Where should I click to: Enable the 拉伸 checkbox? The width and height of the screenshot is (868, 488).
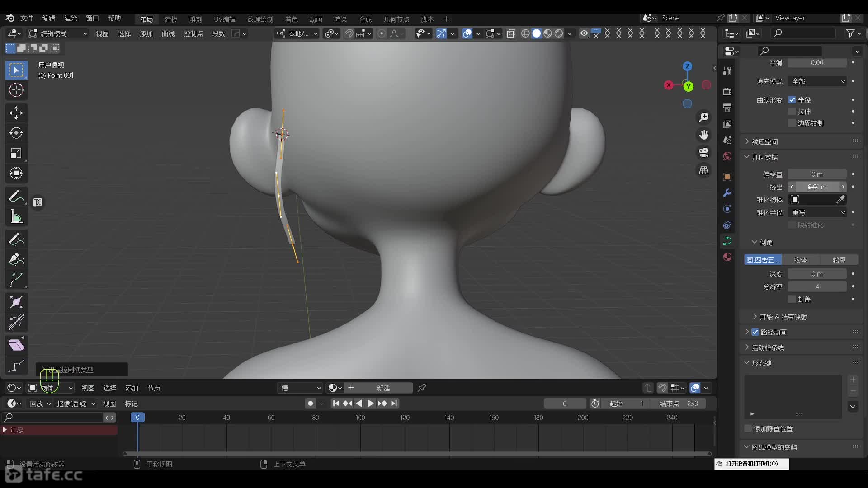[792, 112]
